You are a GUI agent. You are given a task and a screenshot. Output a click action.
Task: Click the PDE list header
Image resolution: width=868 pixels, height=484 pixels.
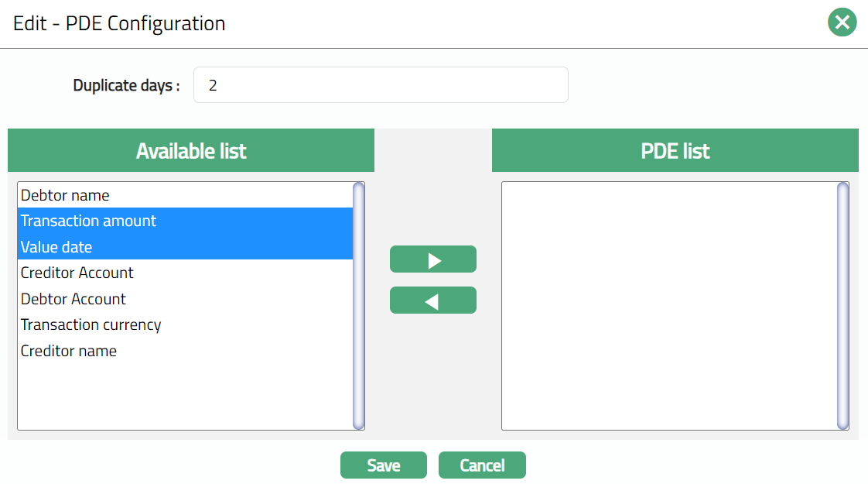[x=675, y=150]
